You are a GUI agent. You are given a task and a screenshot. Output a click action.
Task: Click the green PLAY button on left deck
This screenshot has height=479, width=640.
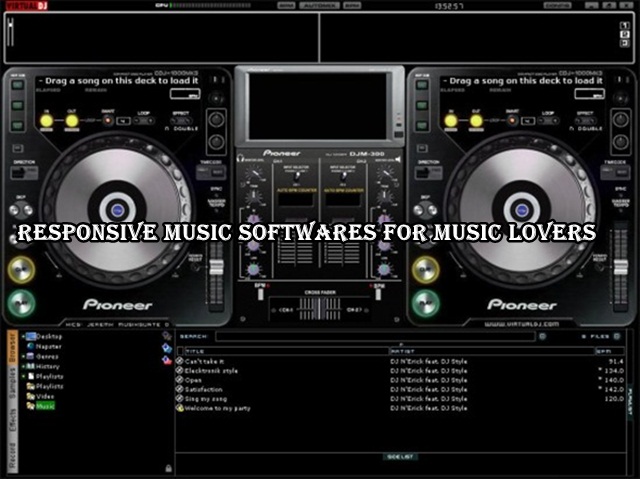[x=21, y=303]
